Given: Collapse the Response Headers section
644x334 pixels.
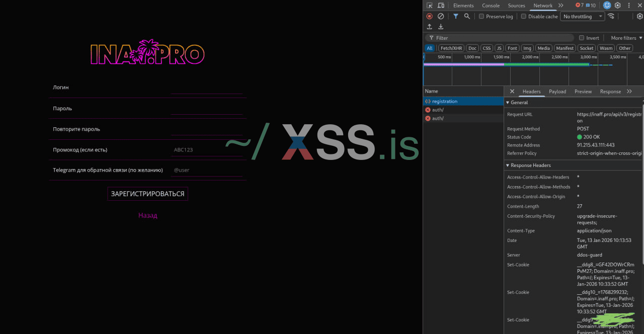Looking at the screenshot, I should point(528,165).
